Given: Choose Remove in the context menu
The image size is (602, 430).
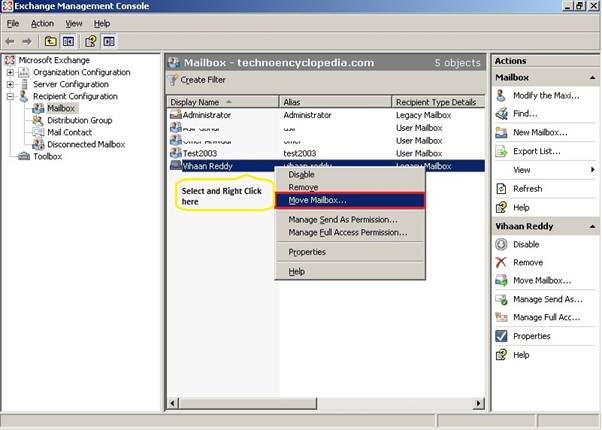Looking at the screenshot, I should click(350, 187).
